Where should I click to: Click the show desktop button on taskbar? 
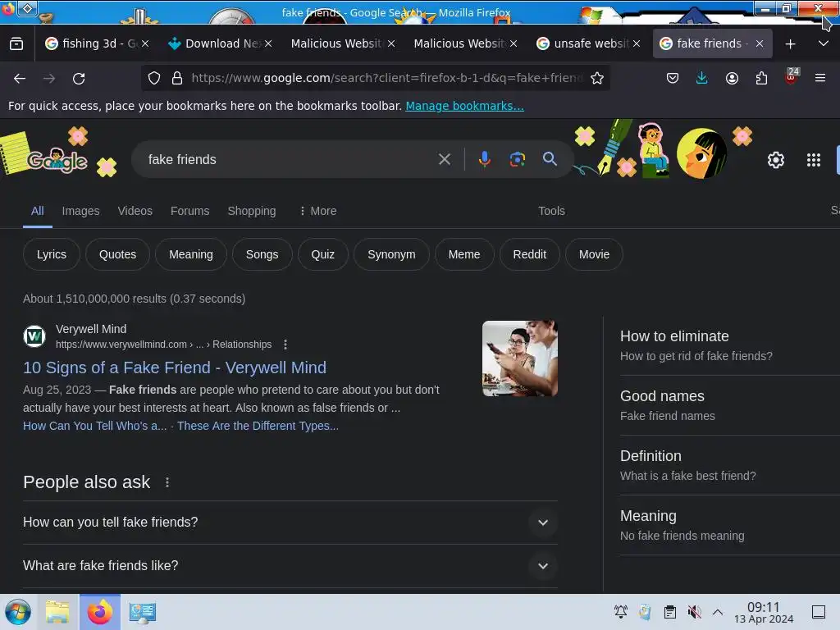819,612
